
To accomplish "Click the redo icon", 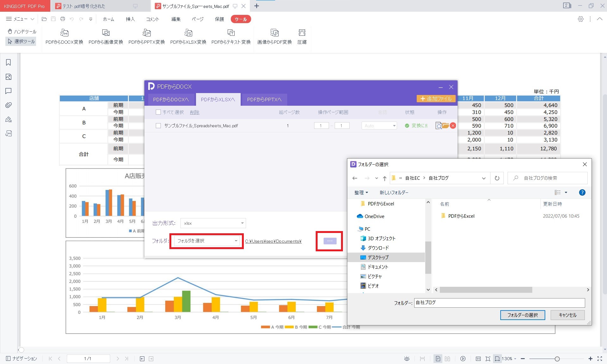I will pos(81,19).
